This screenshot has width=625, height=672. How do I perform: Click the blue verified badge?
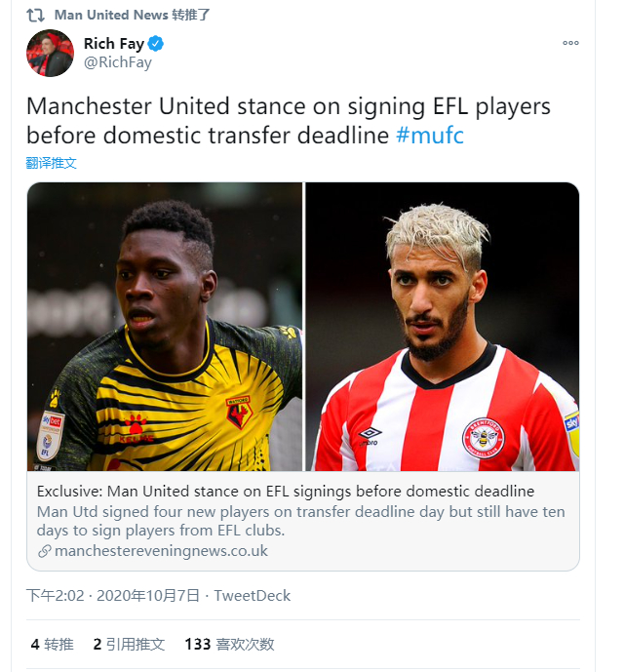pyautogui.click(x=155, y=44)
